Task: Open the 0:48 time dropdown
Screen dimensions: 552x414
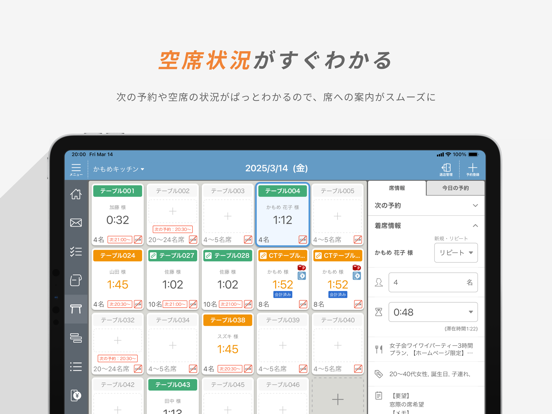Action: (433, 312)
